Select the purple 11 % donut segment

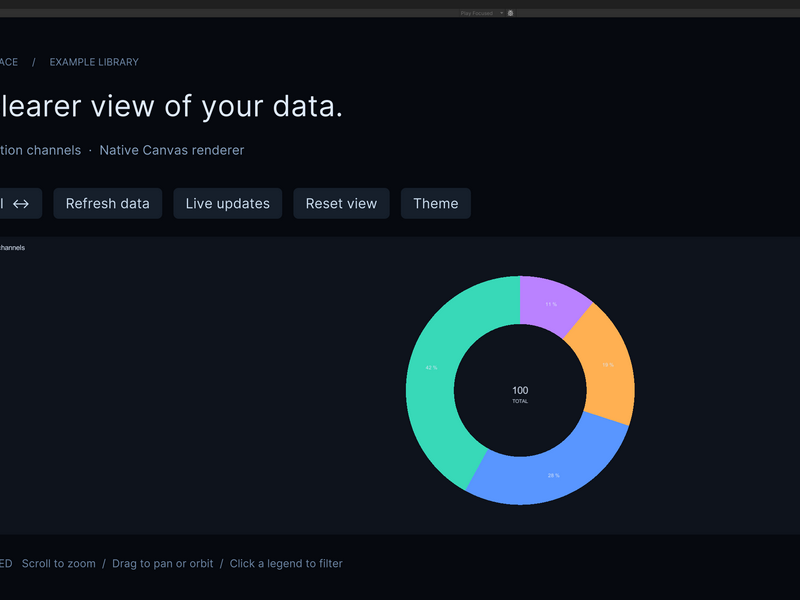click(550, 304)
